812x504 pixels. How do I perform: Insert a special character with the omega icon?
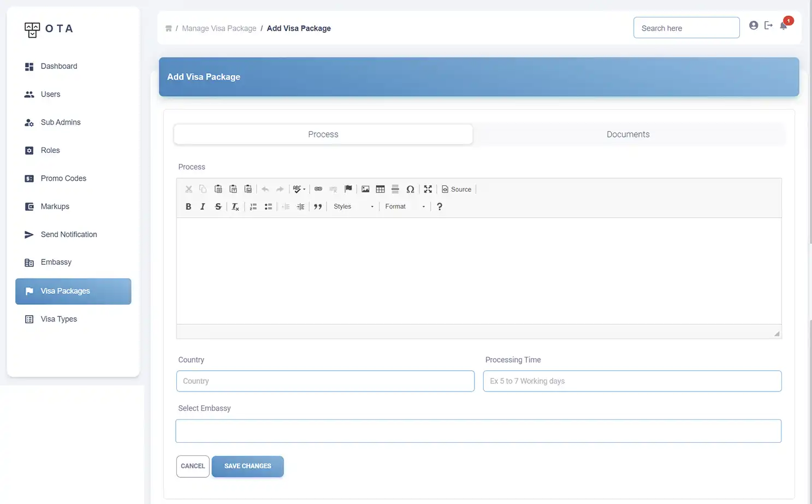click(410, 189)
